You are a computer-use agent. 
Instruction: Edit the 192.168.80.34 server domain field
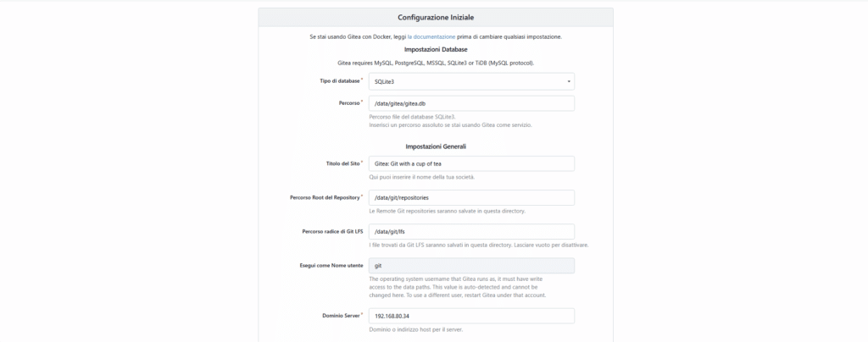tap(471, 316)
